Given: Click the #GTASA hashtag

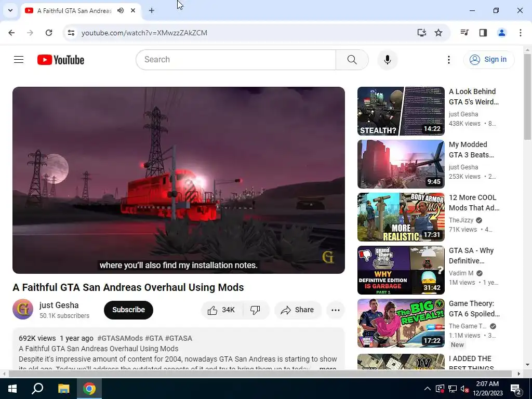Looking at the screenshot, I should (179, 338).
